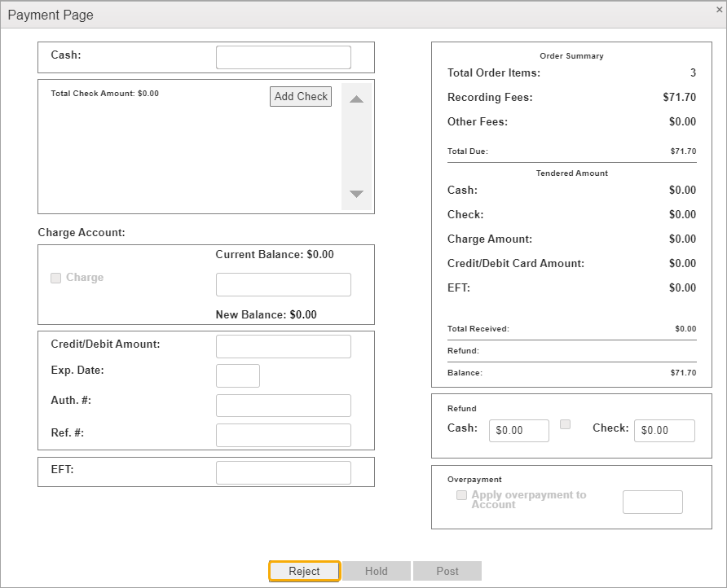This screenshot has height=588, width=727.
Task: Click the Refund Check amount field
Action: pos(664,431)
